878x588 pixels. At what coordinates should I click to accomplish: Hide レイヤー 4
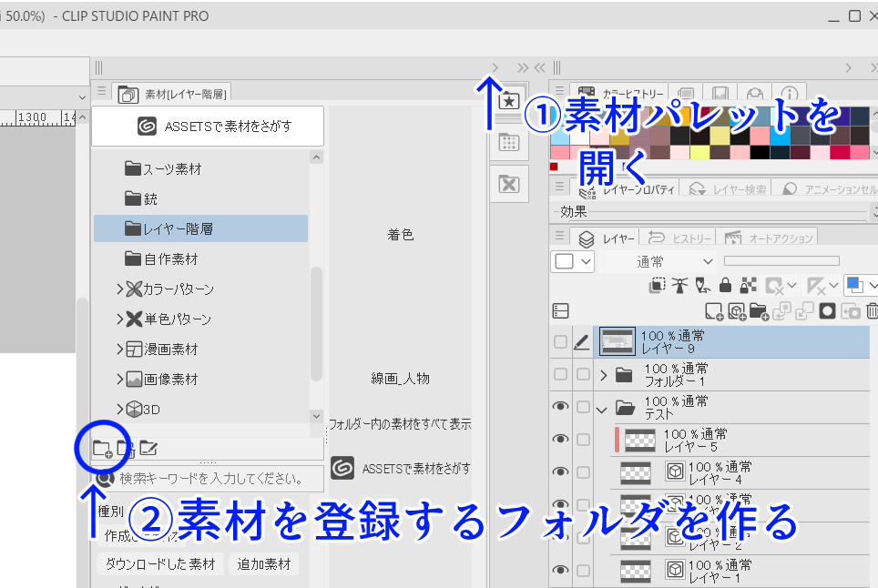pyautogui.click(x=560, y=471)
